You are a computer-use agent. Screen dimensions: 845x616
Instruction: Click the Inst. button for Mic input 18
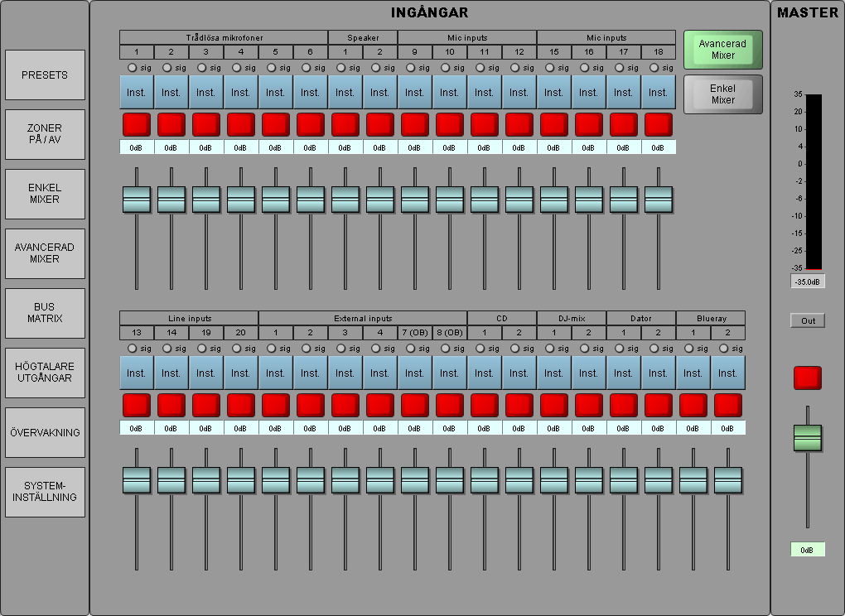(659, 93)
